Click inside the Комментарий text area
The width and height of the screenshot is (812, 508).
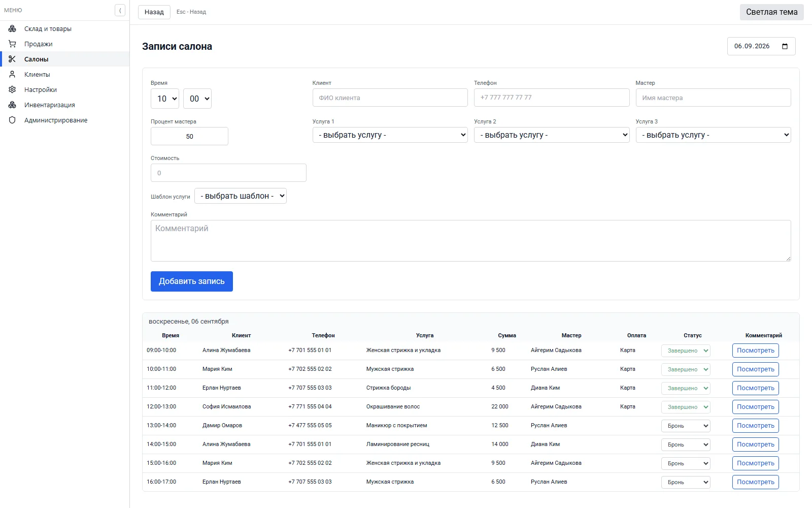point(470,241)
